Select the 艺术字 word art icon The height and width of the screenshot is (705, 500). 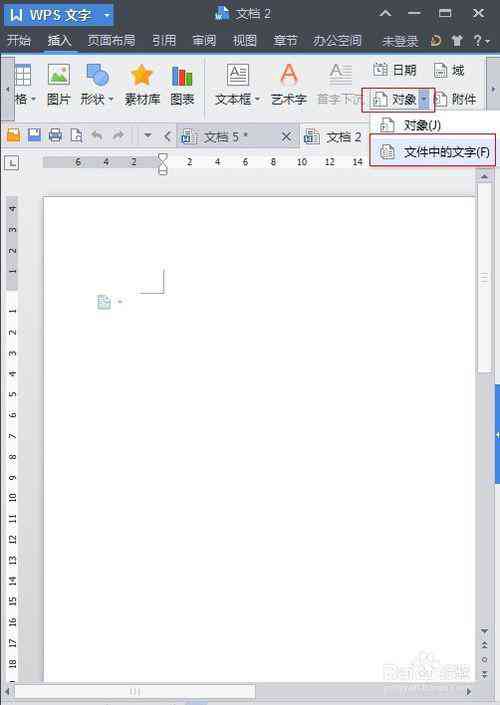tap(289, 75)
